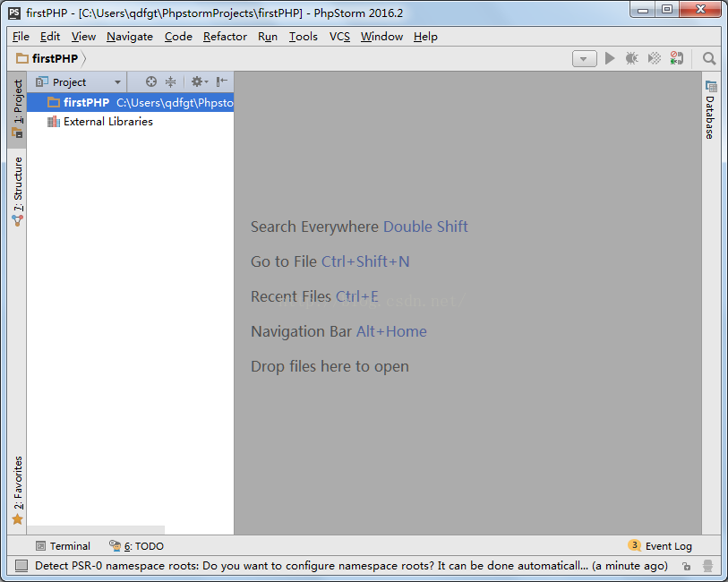The width and height of the screenshot is (728, 582).
Task: Open run configuration dropdown
Action: [585, 59]
